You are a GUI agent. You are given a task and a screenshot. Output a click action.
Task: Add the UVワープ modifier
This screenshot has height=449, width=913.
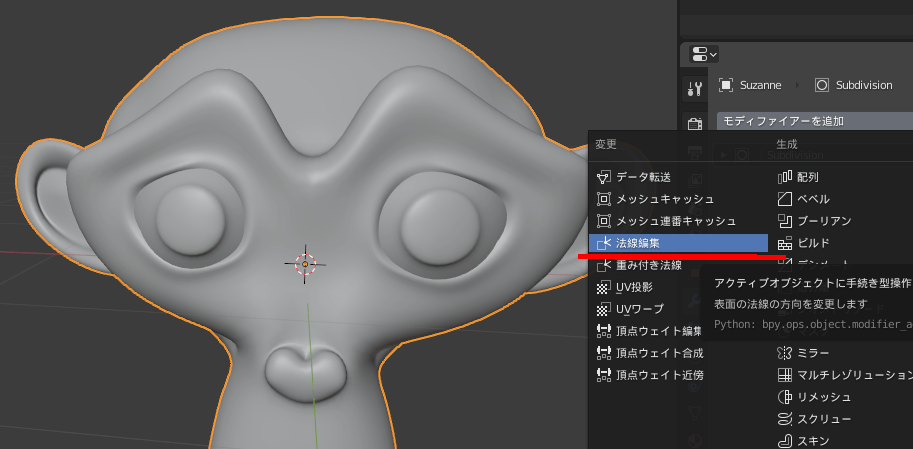[x=645, y=309]
